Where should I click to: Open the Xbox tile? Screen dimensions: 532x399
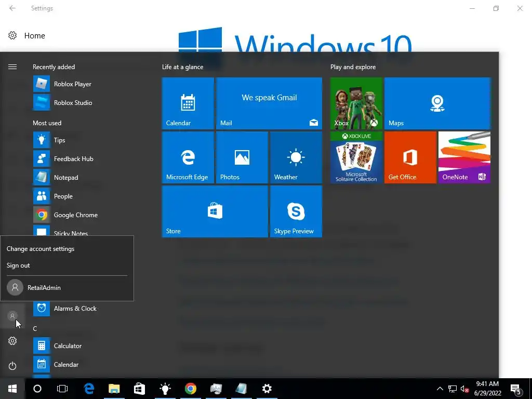point(356,103)
